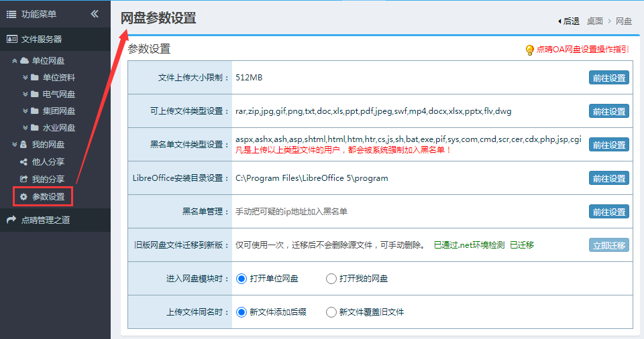Choose 新文件覆盖旧文件 radio option
The height and width of the screenshot is (339, 644).
pyautogui.click(x=331, y=312)
